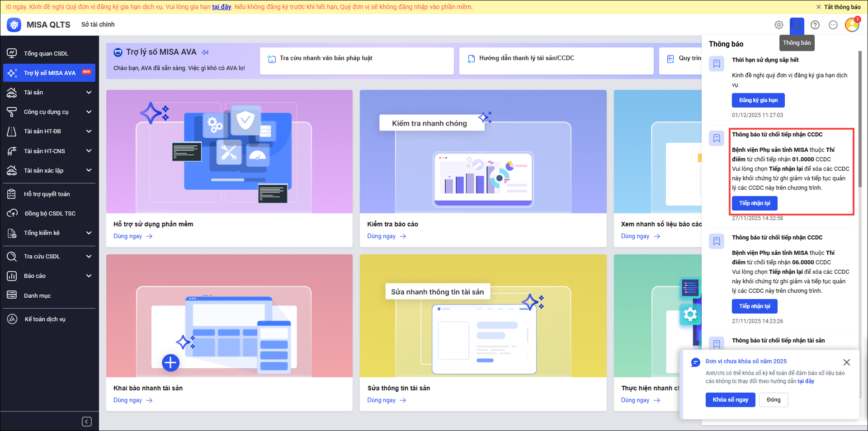Close the Đơn vị chưa khóa sổ popup

tap(846, 362)
